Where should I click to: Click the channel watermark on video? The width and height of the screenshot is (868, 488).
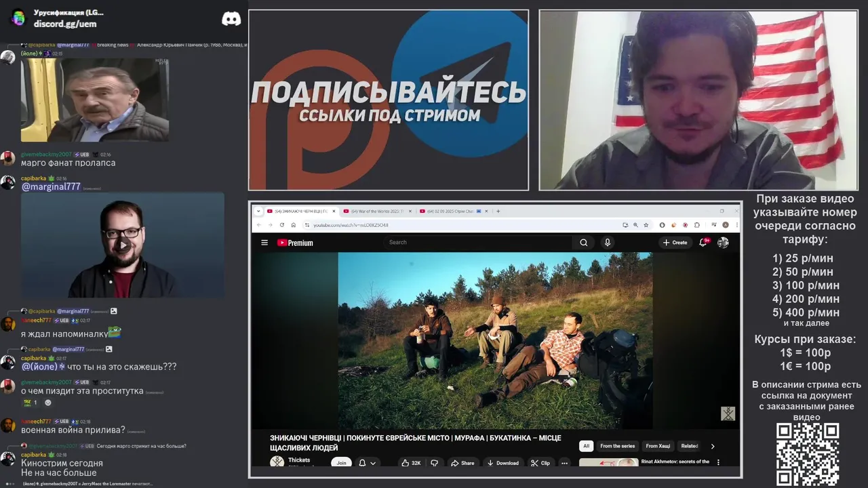click(728, 413)
